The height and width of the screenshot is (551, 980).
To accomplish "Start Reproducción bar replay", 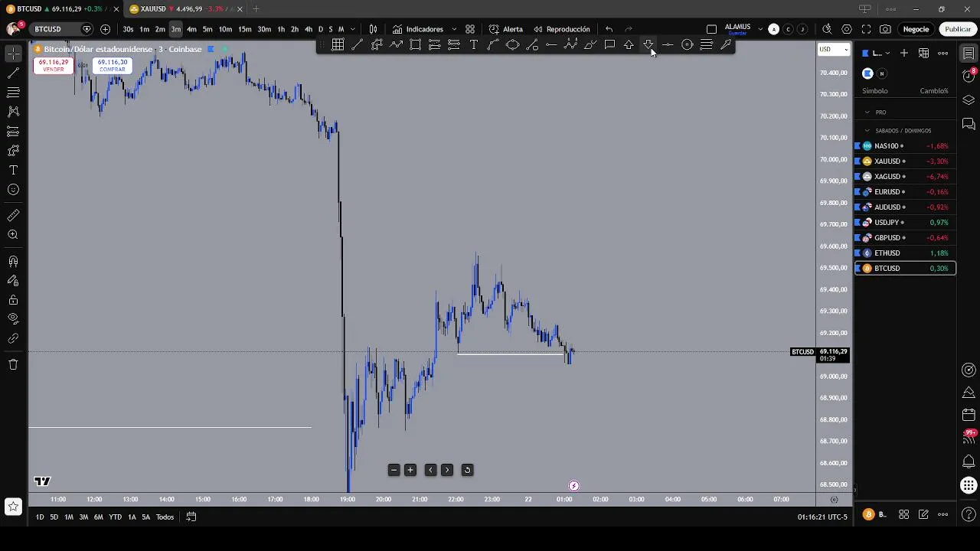I will [x=561, y=29].
